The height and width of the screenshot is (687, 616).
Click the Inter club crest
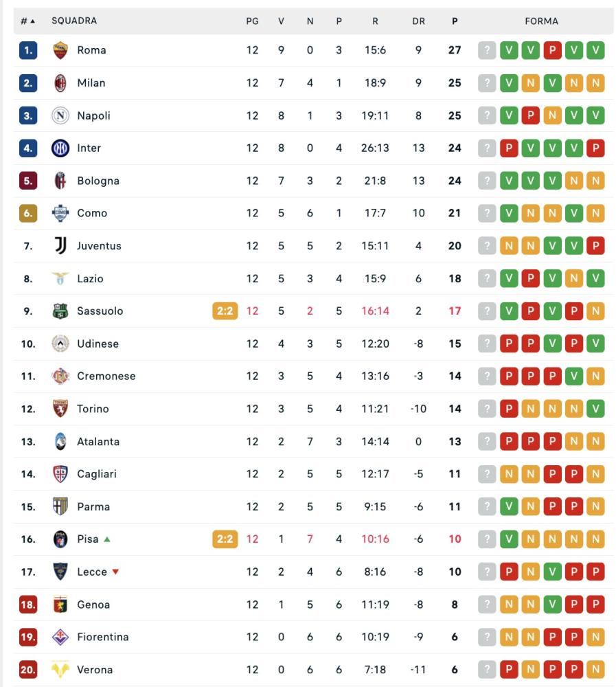click(60, 148)
